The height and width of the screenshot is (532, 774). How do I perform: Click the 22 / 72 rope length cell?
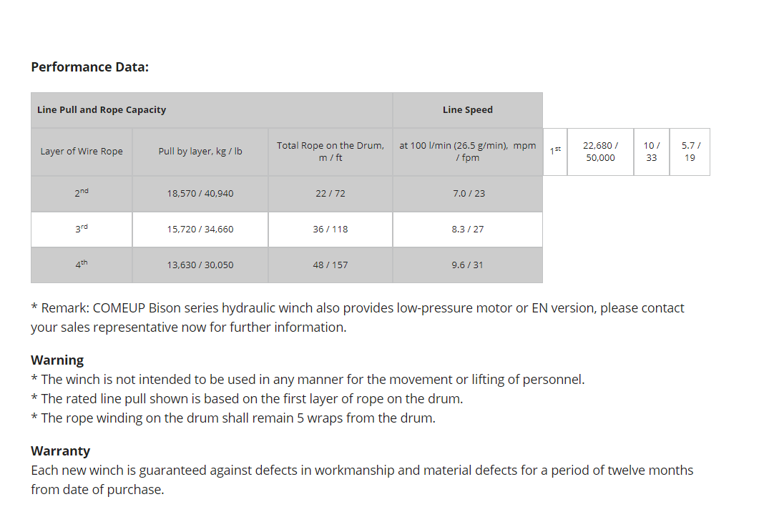click(x=330, y=194)
